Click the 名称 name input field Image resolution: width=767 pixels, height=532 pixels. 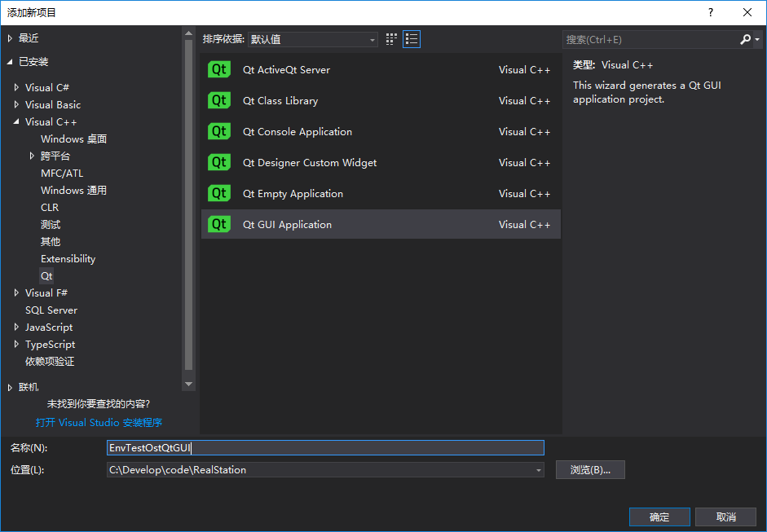click(x=325, y=448)
